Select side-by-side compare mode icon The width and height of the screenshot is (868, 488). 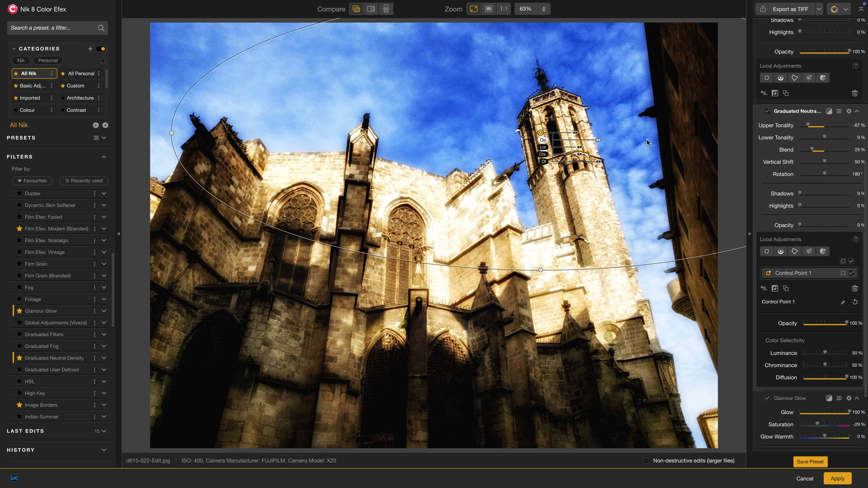pos(386,9)
